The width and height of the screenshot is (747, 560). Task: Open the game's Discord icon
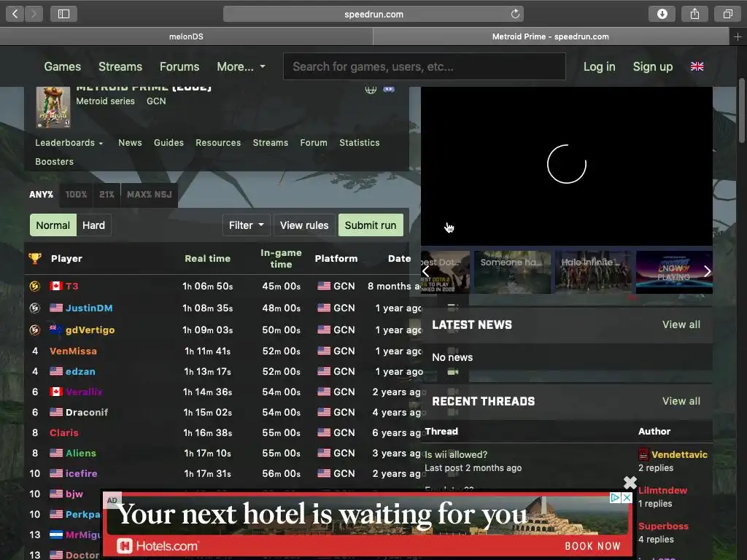(389, 89)
